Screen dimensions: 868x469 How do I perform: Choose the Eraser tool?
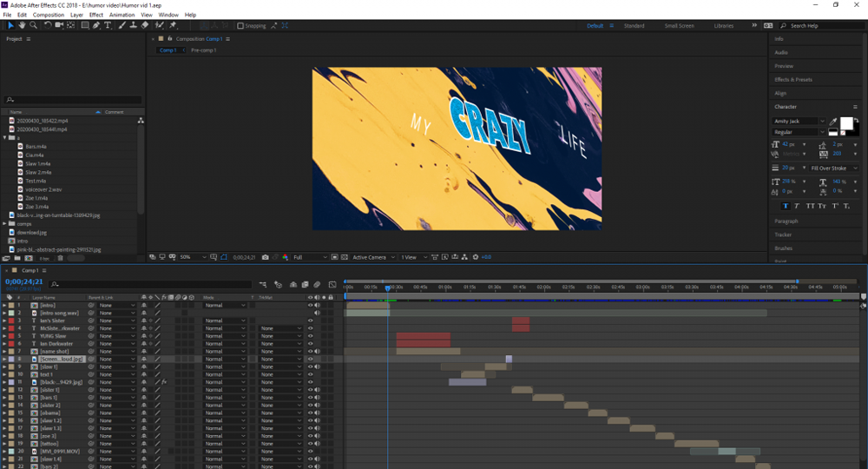(145, 25)
